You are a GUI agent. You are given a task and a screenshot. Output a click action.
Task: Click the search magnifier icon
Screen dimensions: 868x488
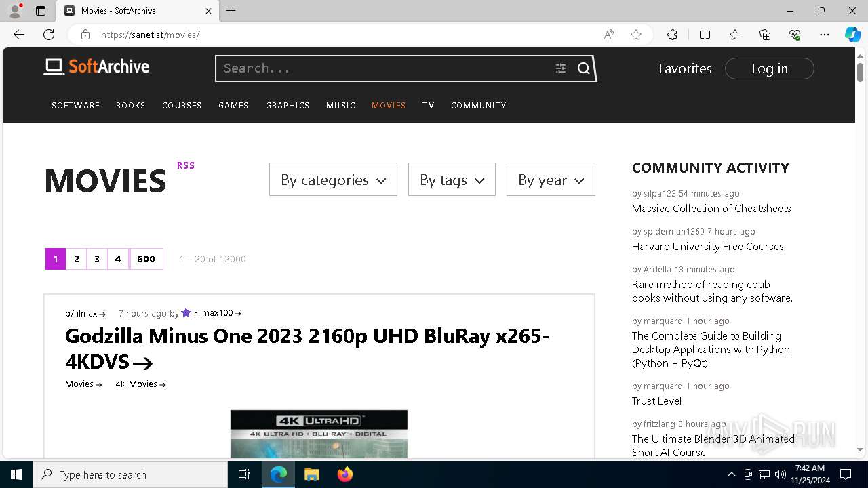583,68
